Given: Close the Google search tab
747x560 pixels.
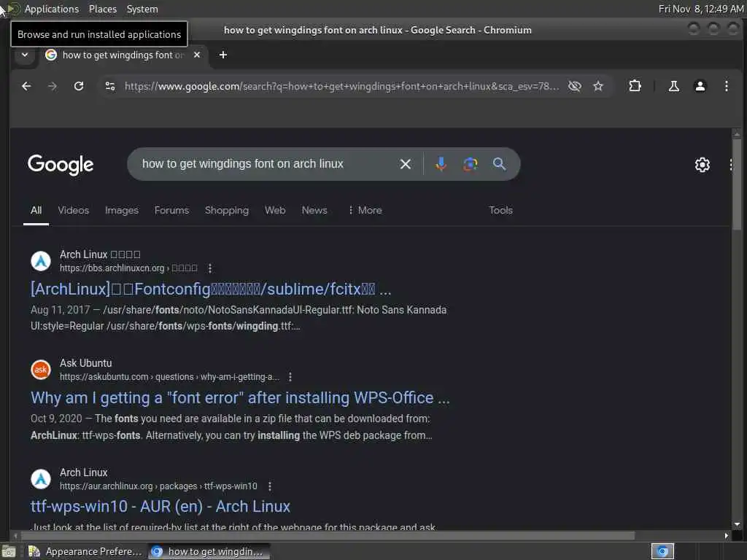Looking at the screenshot, I should click(x=197, y=55).
